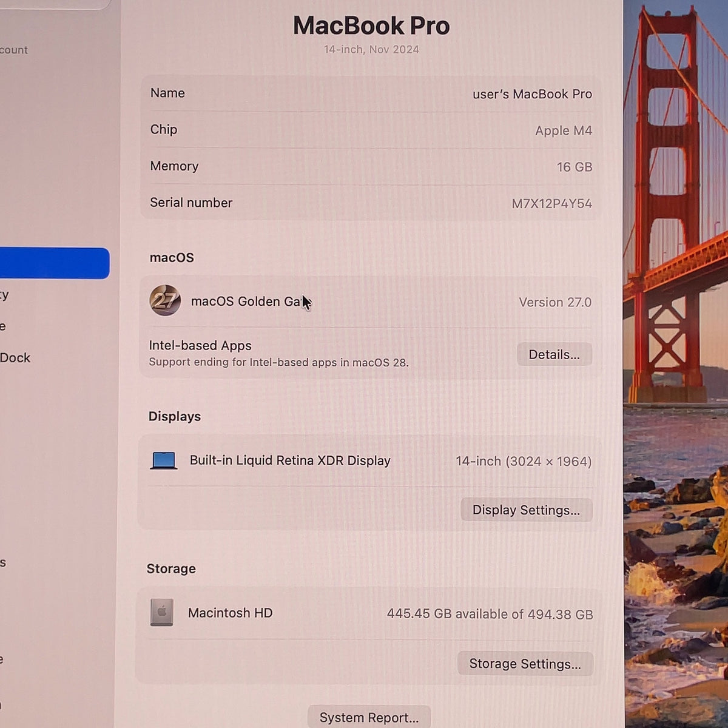This screenshot has height=728, width=728.
Task: Click the computer name "user's MacBook Pro"
Action: [x=532, y=94]
